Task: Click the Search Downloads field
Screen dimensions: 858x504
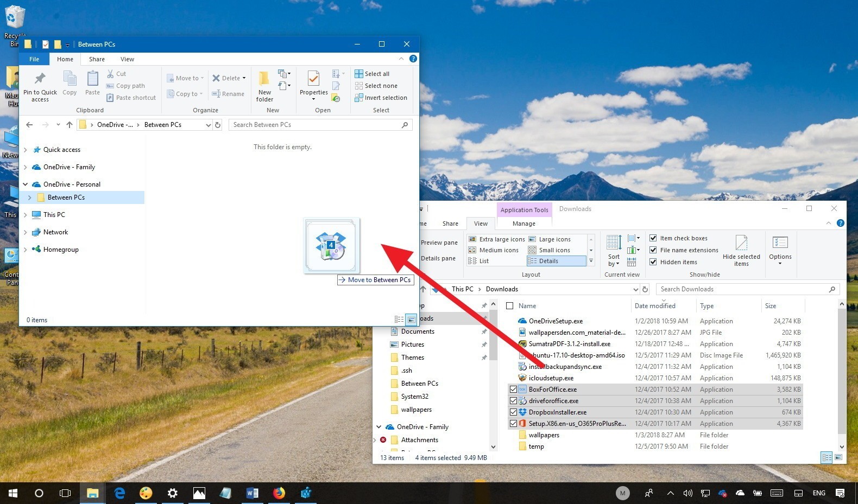Action: pos(748,289)
